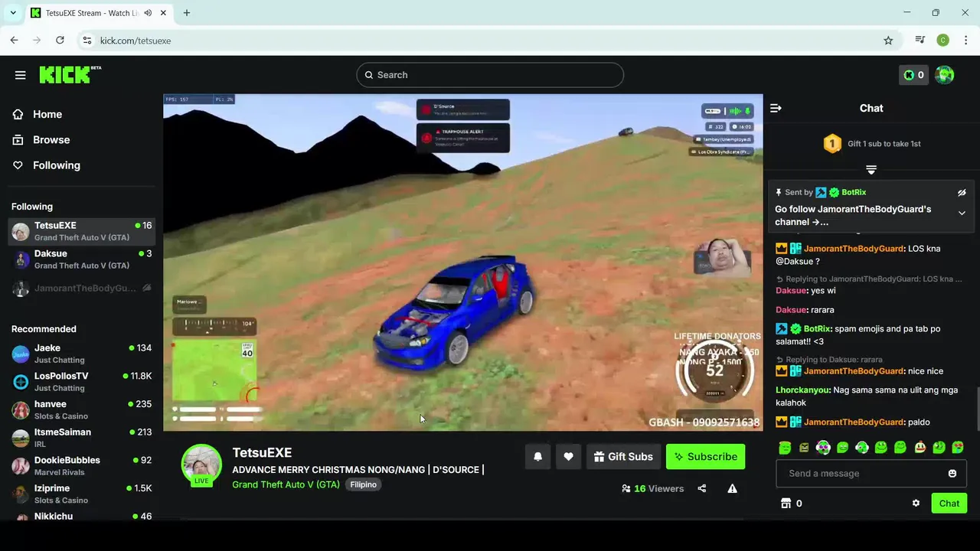Expand the gift leaderboard chevron
The image size is (980, 551).
[871, 170]
